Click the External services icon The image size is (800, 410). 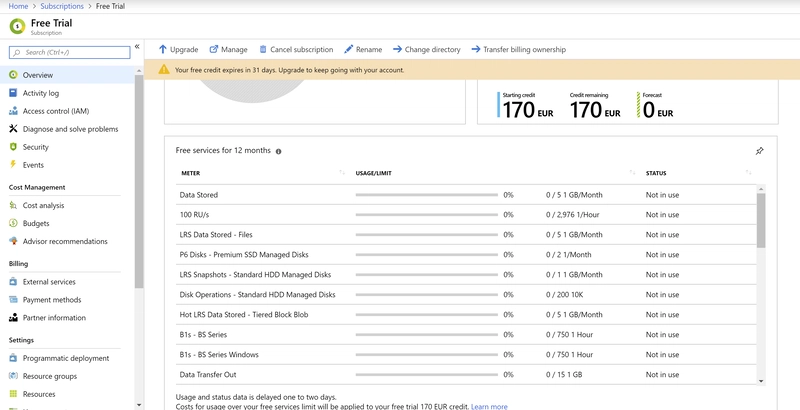click(x=13, y=281)
